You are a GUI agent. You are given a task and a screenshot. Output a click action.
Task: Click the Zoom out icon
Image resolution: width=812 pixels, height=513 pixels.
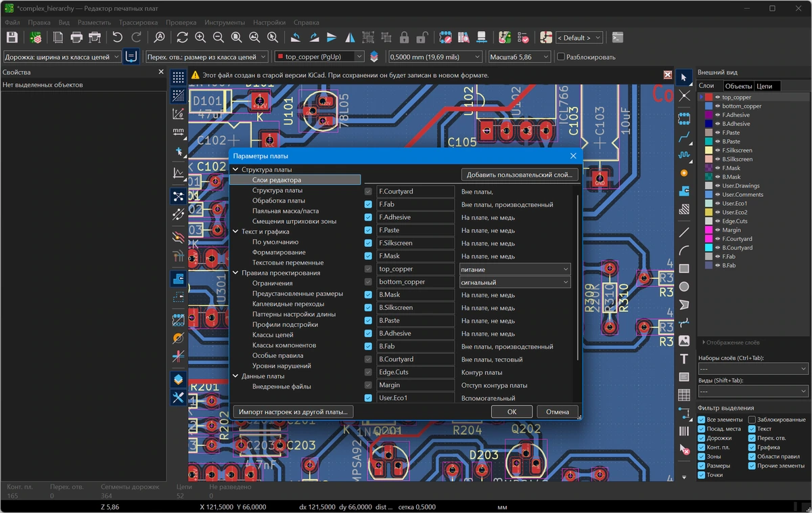click(x=219, y=38)
